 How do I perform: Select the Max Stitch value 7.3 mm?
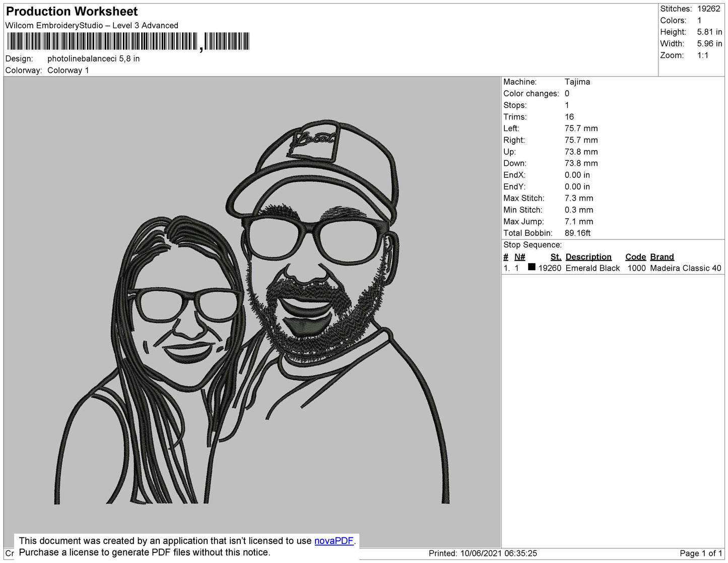[x=579, y=198]
